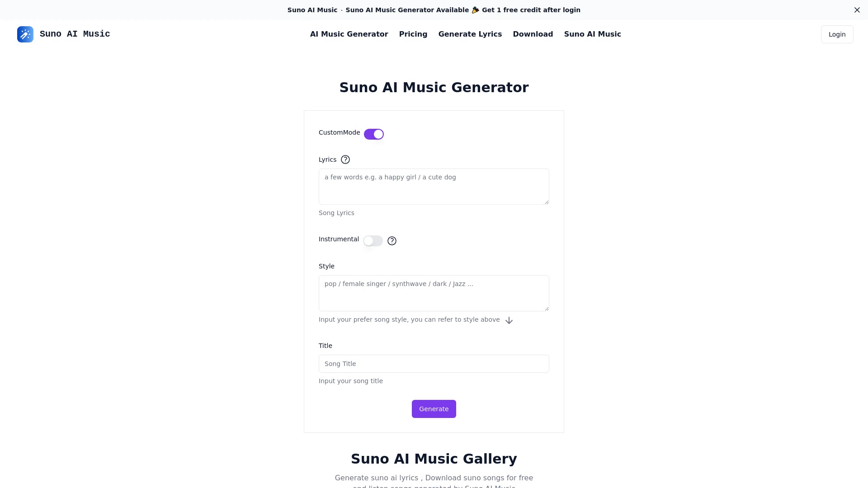Click the Login button top right
The width and height of the screenshot is (868, 488).
tap(837, 34)
